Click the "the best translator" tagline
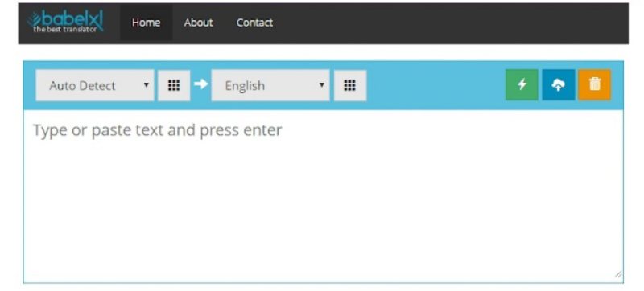 tap(65, 30)
